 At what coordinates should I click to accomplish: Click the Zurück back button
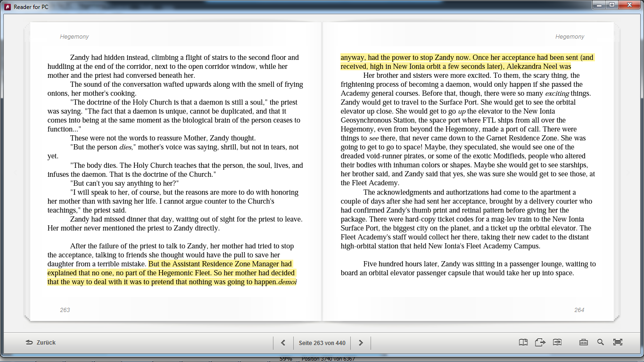click(x=41, y=343)
